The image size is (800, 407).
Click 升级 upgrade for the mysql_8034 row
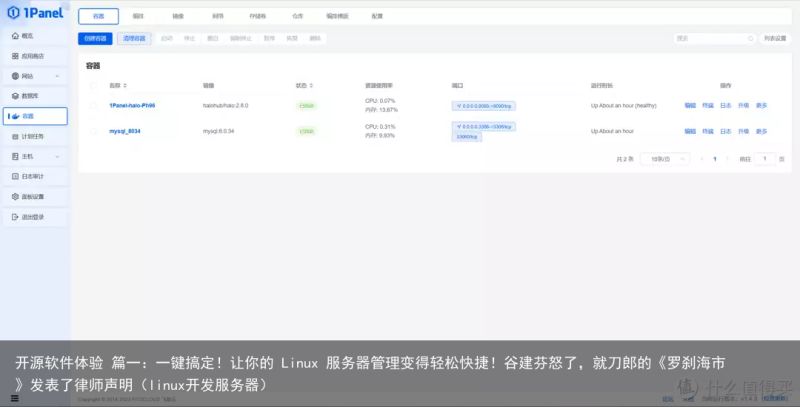(x=743, y=131)
